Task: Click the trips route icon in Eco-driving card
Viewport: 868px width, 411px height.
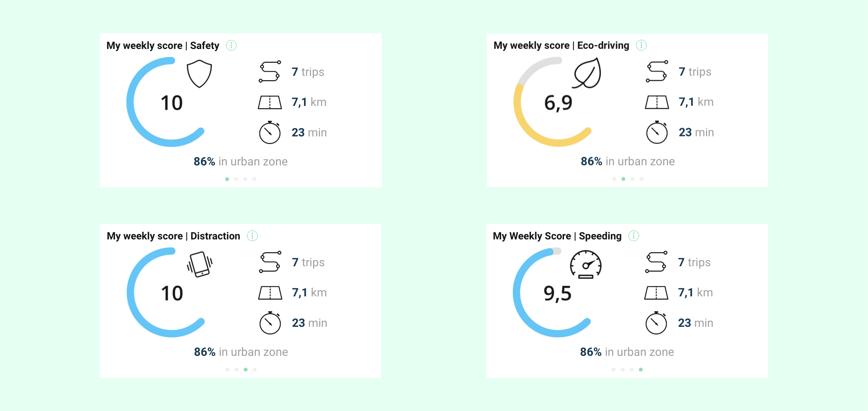Action: [657, 71]
